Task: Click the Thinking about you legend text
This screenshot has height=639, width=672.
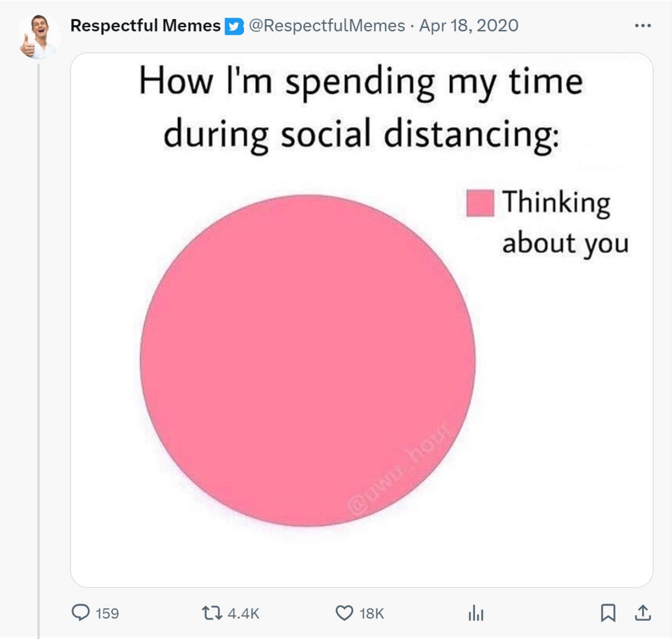Action: [x=565, y=223]
